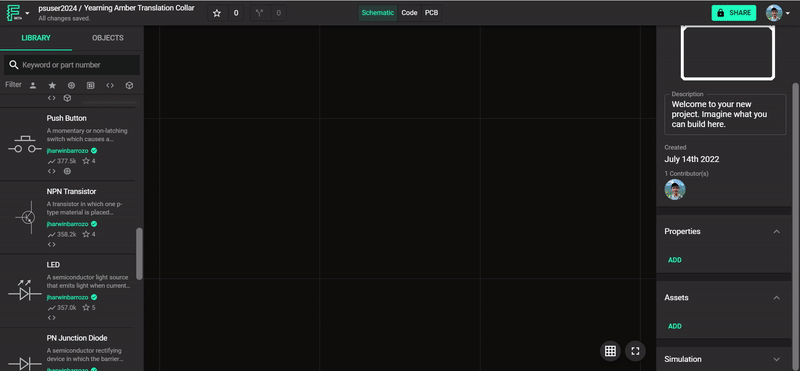Viewport: 800px width, 371px height.
Task: Click the LED diode schematic symbol
Action: point(24,290)
